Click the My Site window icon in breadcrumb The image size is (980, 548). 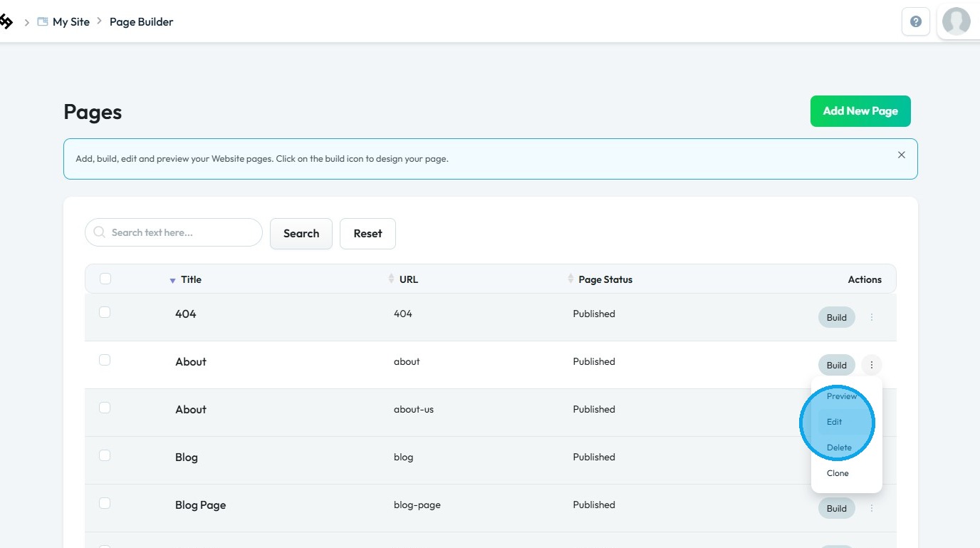pyautogui.click(x=43, y=22)
